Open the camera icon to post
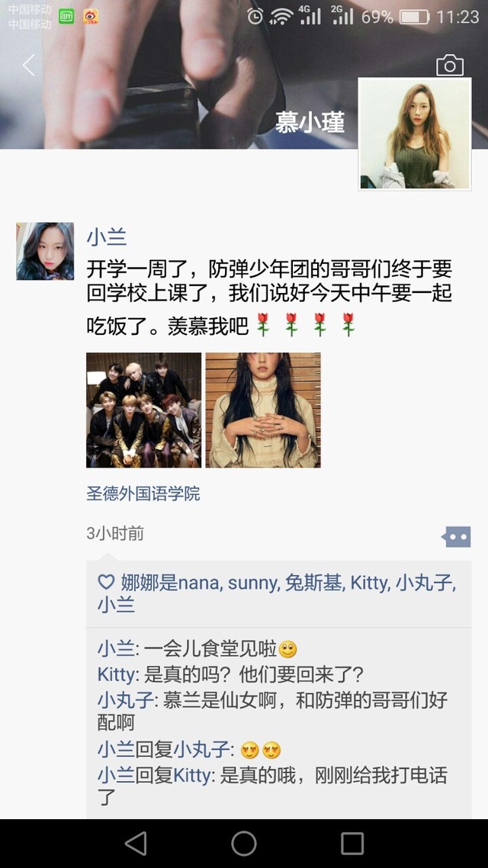 [449, 66]
